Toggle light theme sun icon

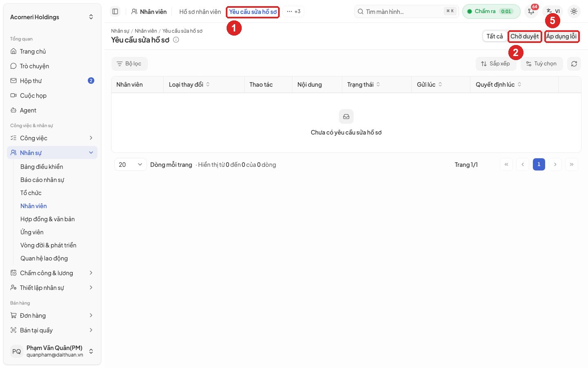click(x=574, y=11)
